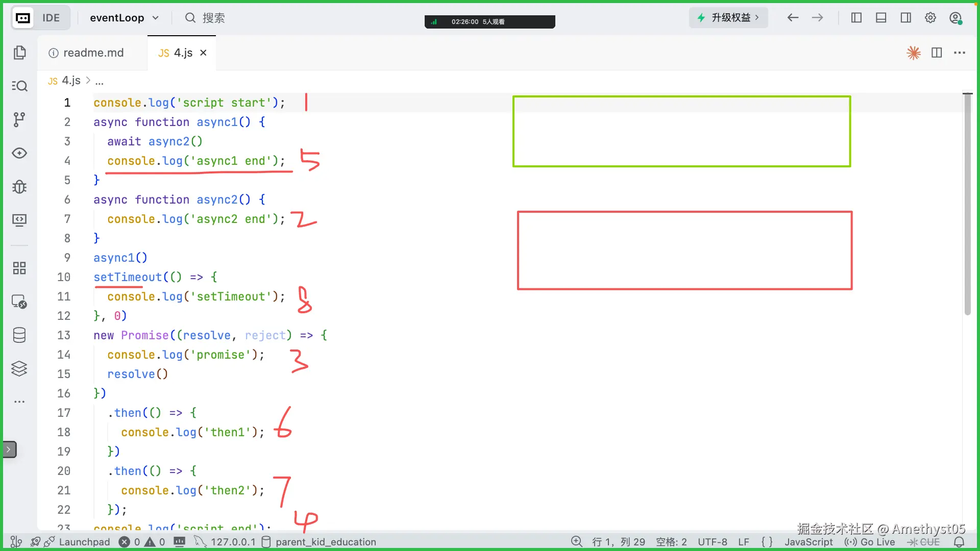Image resolution: width=980 pixels, height=551 pixels.
Task: Click the IDE logo button
Action: pyautogui.click(x=40, y=18)
